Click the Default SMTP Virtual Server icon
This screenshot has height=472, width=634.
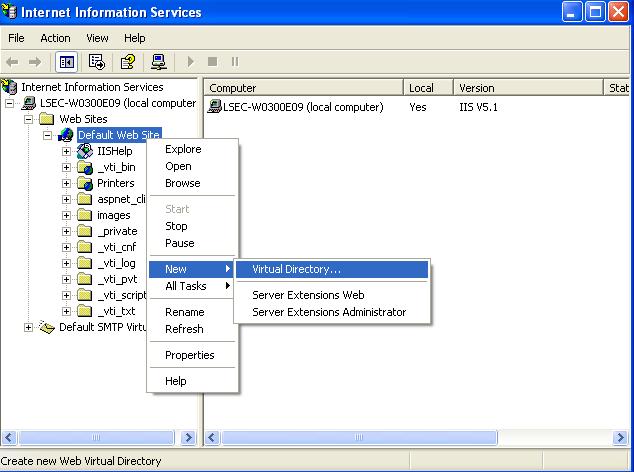point(47,327)
